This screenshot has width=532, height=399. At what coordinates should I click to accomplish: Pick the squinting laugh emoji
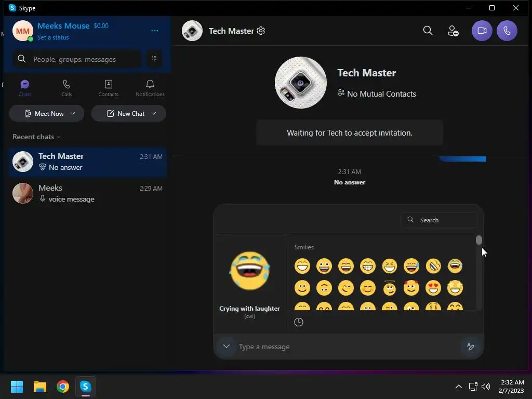pos(390,266)
